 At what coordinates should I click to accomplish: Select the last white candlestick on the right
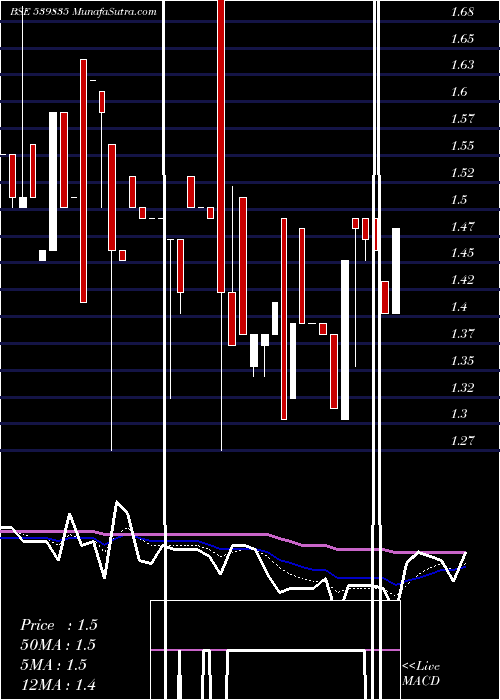coord(396,271)
